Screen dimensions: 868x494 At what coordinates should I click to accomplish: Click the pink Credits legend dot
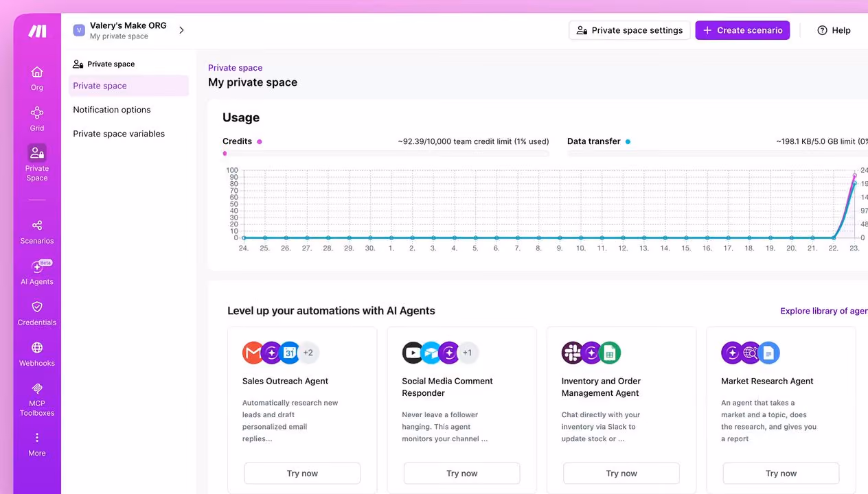point(260,142)
